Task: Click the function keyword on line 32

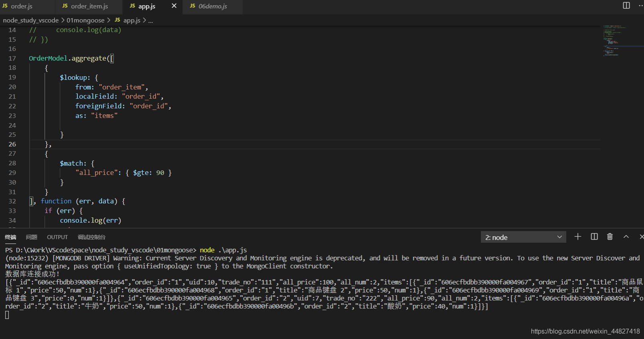Action: [56, 201]
